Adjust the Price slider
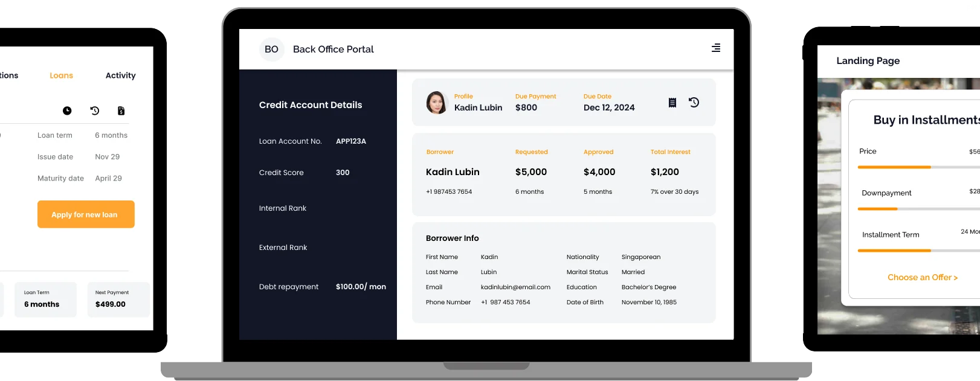The image size is (980, 381). [x=930, y=167]
